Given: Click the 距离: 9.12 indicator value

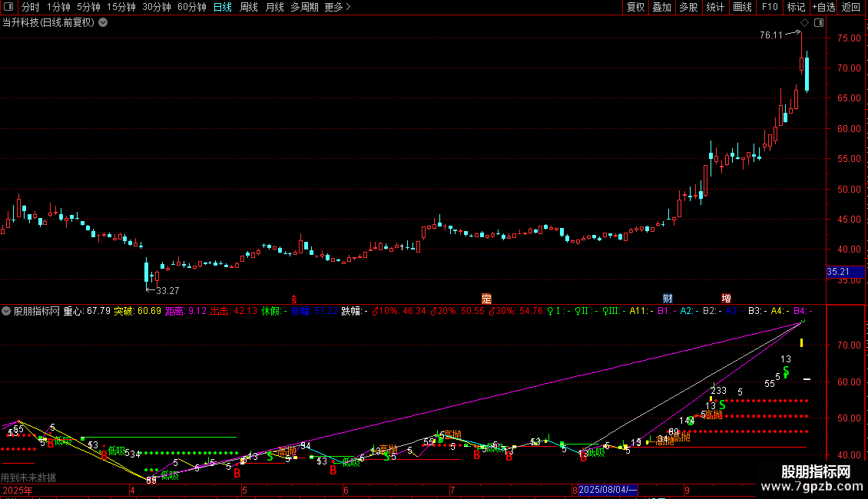Looking at the screenshot, I should [x=185, y=311].
